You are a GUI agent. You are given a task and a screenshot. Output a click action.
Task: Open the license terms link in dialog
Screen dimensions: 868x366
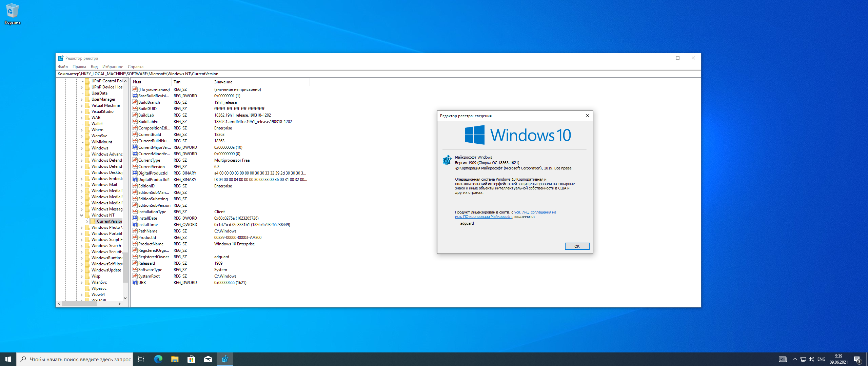click(x=506, y=215)
